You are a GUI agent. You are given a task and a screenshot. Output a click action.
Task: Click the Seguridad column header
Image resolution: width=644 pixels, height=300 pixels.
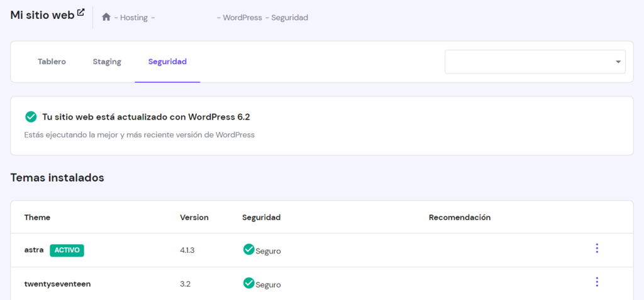coord(262,218)
